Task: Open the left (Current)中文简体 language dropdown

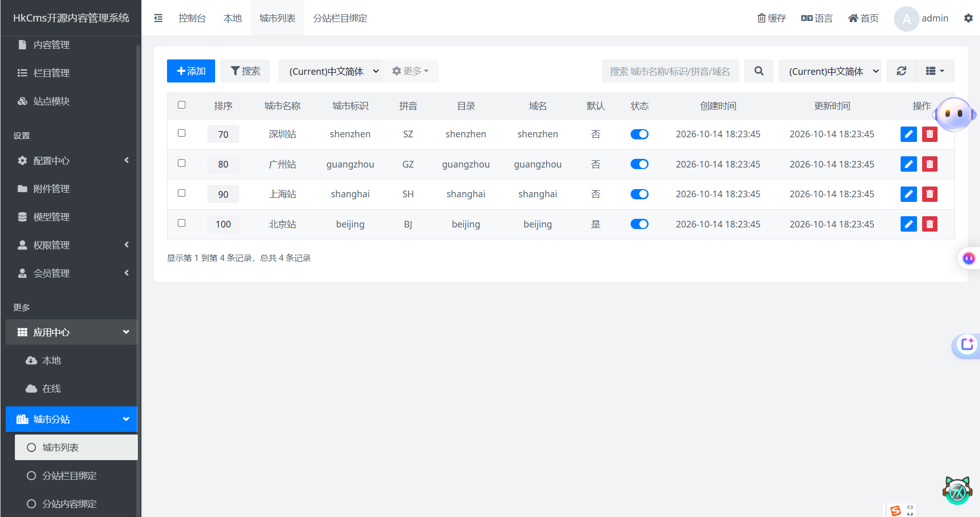Action: click(x=333, y=71)
